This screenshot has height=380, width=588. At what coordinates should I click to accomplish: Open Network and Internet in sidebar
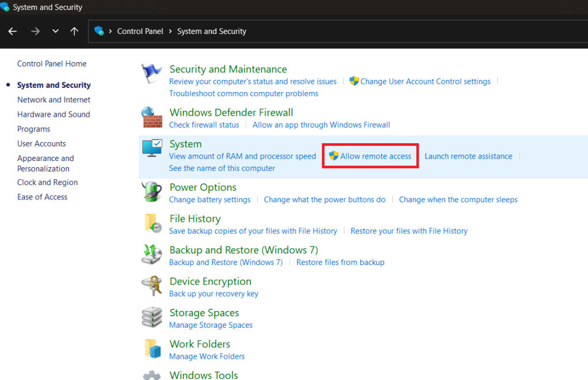point(53,99)
